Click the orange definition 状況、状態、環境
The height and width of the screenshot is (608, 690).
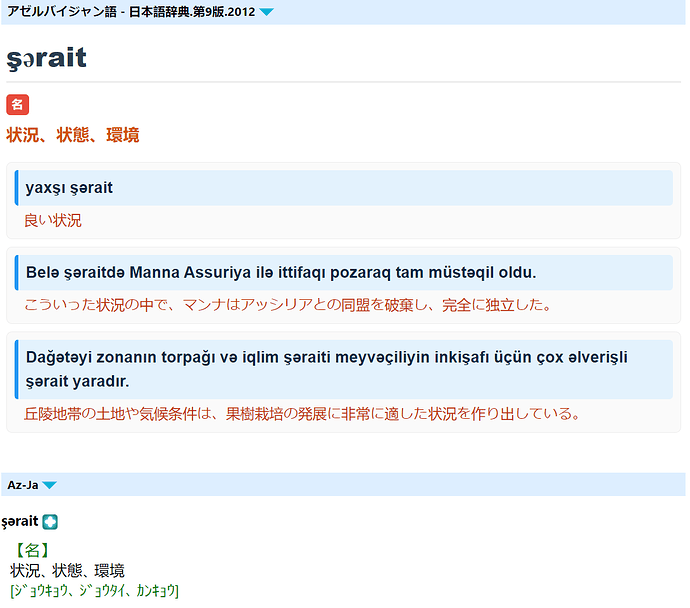[72, 135]
